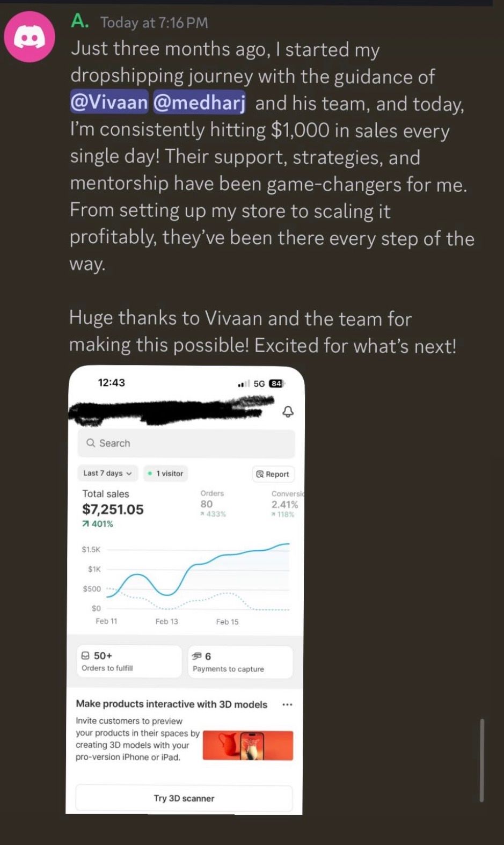The height and width of the screenshot is (845, 504).
Task: Click the 1 visitor live indicator
Action: click(166, 474)
